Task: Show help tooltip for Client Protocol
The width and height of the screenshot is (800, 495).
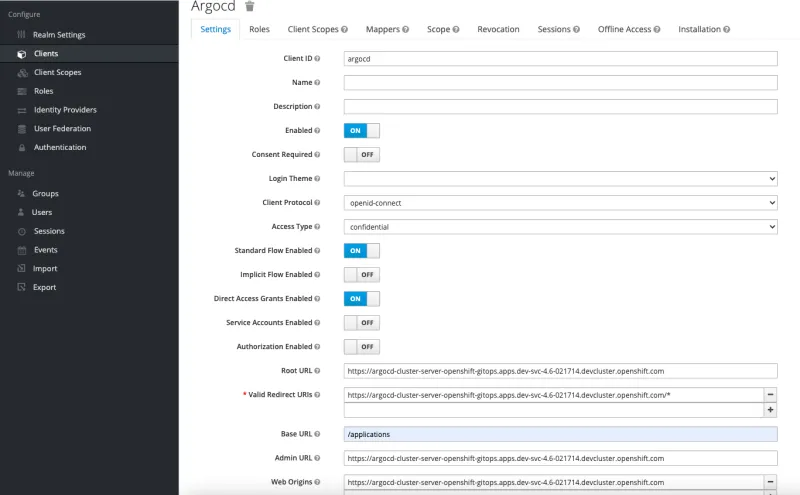Action: 317,203
